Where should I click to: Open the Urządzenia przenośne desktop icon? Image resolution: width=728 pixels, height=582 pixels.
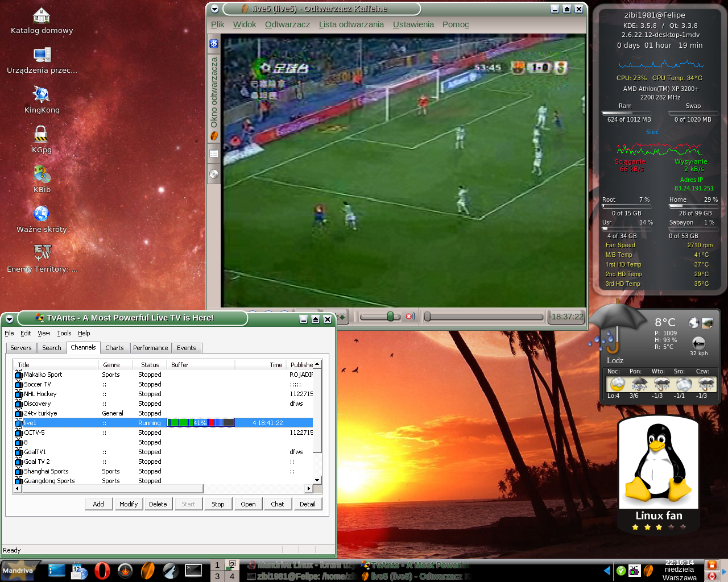point(42,61)
